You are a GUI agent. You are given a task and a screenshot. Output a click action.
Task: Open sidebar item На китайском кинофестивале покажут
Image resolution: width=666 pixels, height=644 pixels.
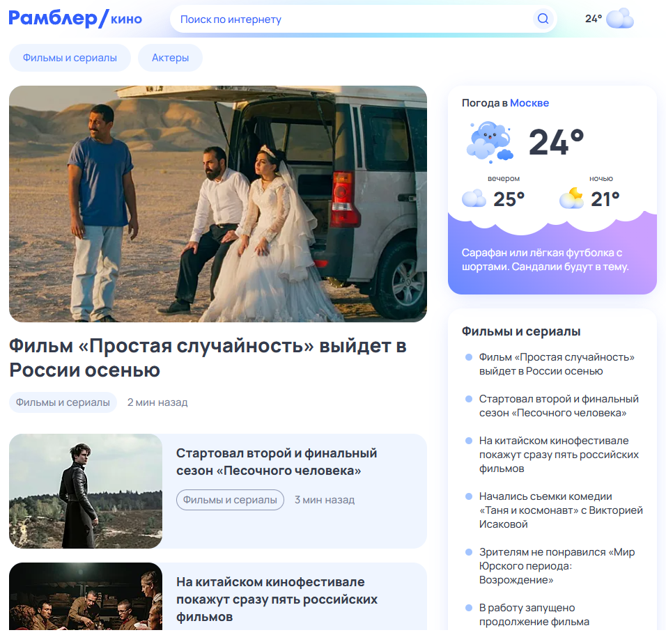coord(559,455)
